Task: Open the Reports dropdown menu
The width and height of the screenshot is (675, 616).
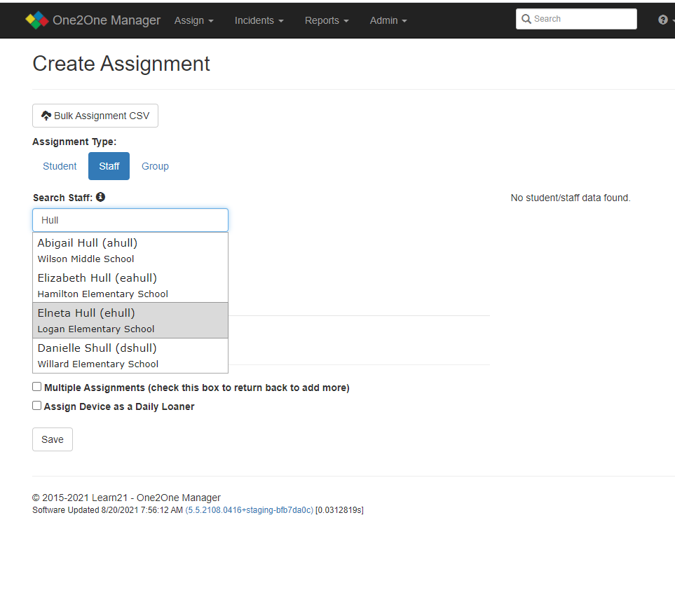Action: (x=326, y=20)
